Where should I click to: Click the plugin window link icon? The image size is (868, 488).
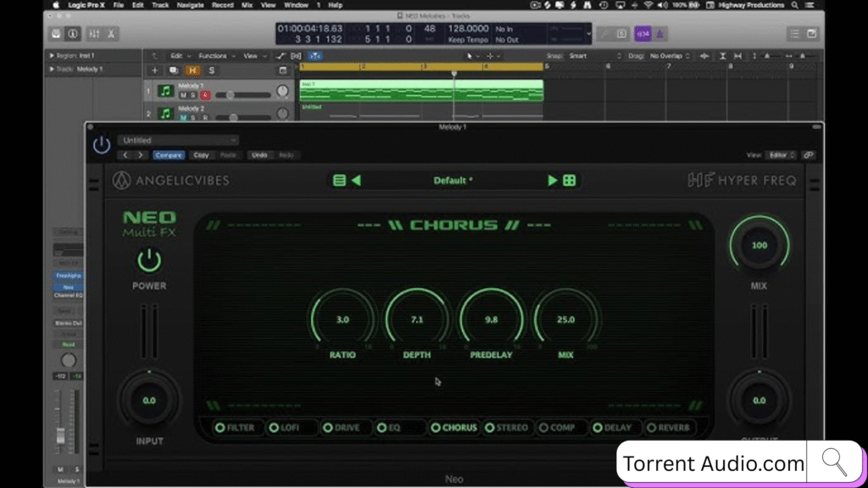point(809,155)
